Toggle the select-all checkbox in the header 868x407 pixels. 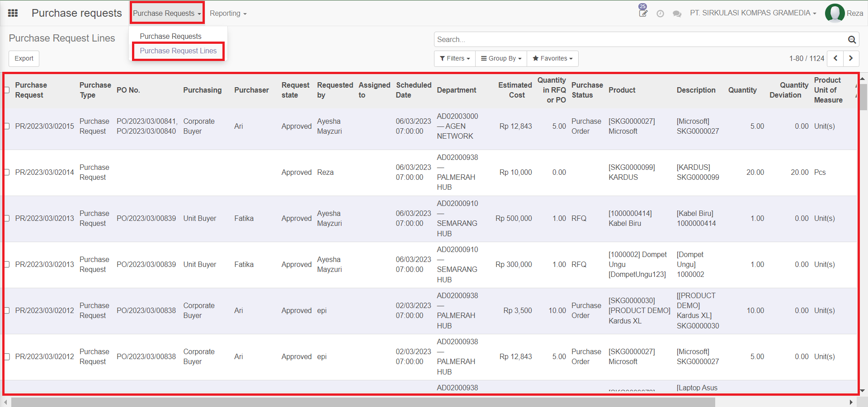[7, 90]
